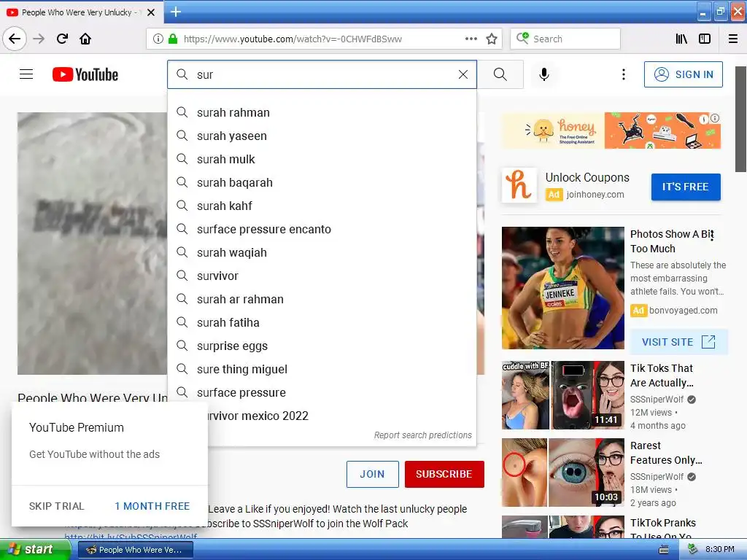
Task: Open the tray icon beside the clock
Action: (x=692, y=549)
